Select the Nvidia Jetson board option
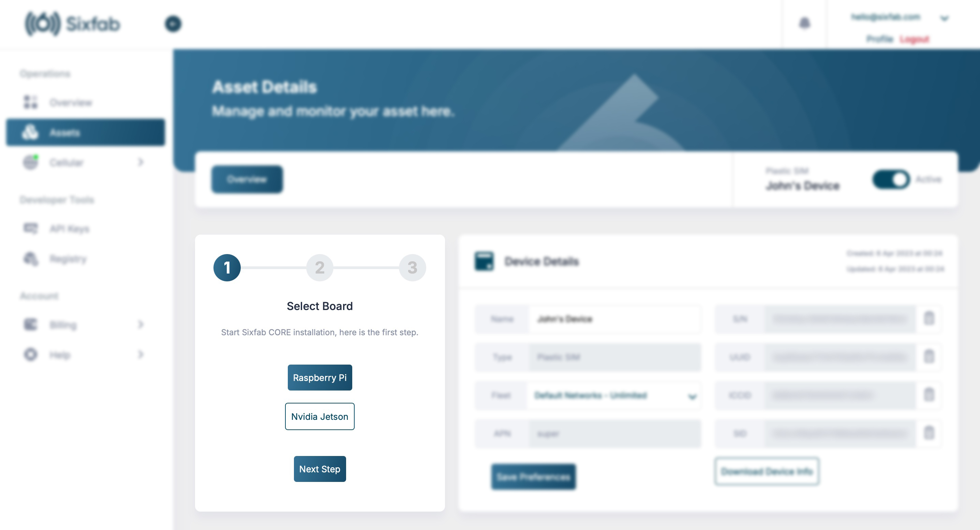Screen dimensions: 980x530 click(320, 416)
